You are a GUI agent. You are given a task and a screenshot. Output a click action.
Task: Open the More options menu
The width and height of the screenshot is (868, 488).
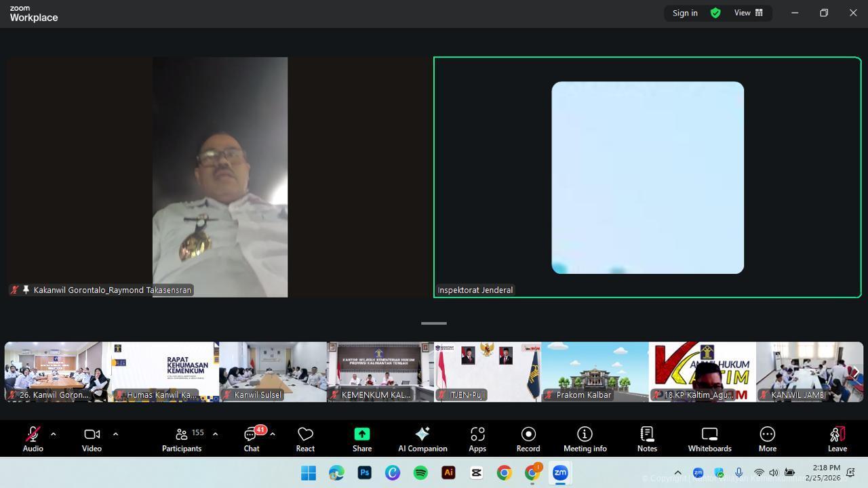tap(767, 439)
